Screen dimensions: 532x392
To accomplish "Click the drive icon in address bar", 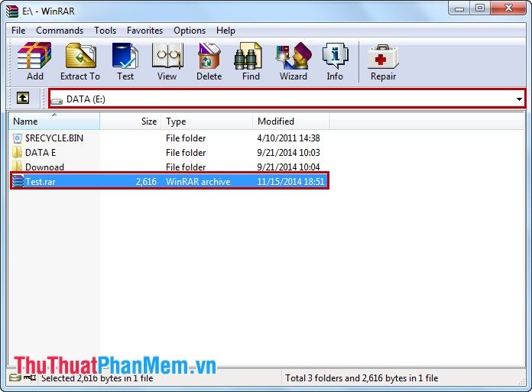I will click(57, 100).
